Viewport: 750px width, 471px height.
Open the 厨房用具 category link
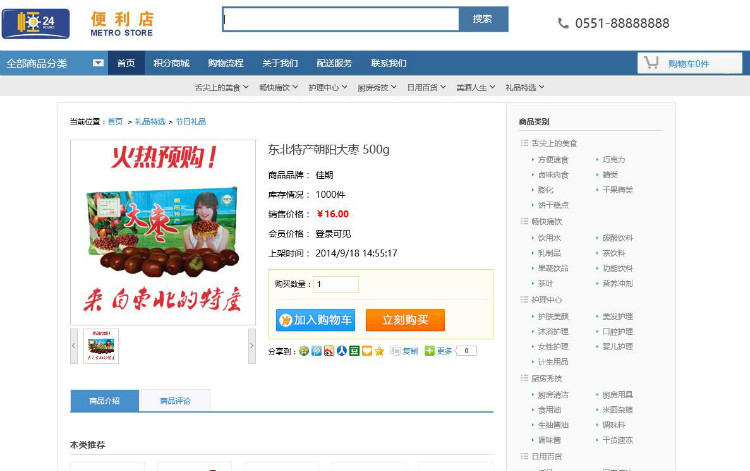pyautogui.click(x=618, y=394)
